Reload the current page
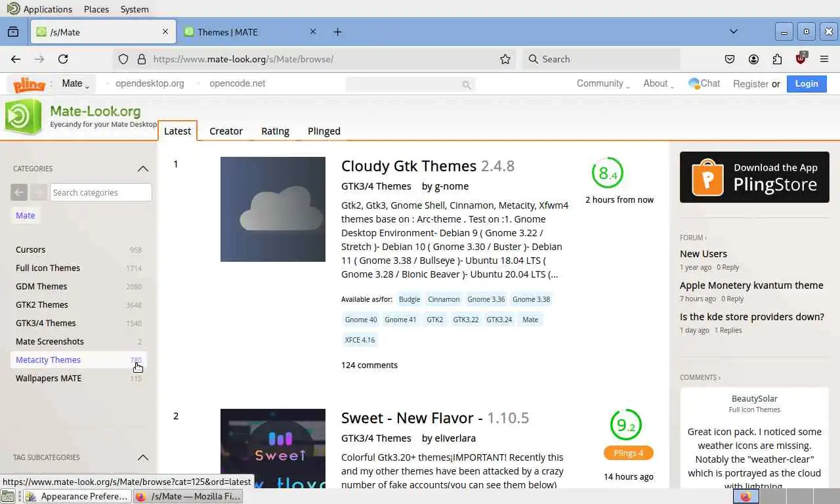Screen dimensions: 840x504 point(63,59)
